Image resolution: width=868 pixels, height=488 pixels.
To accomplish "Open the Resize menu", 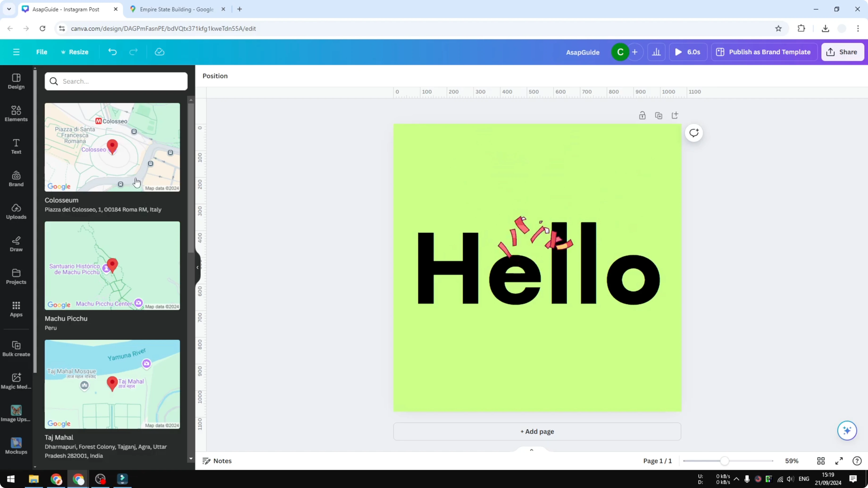I will pos(75,52).
